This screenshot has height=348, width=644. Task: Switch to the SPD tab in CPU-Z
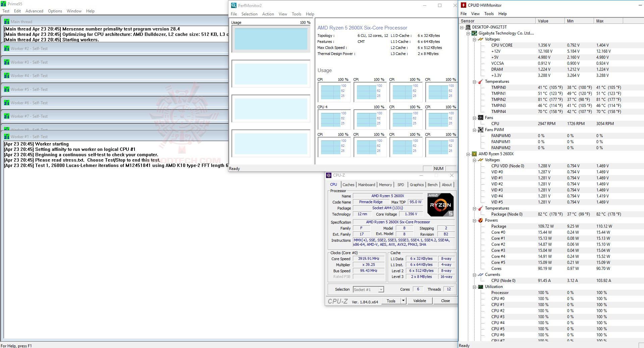point(400,185)
